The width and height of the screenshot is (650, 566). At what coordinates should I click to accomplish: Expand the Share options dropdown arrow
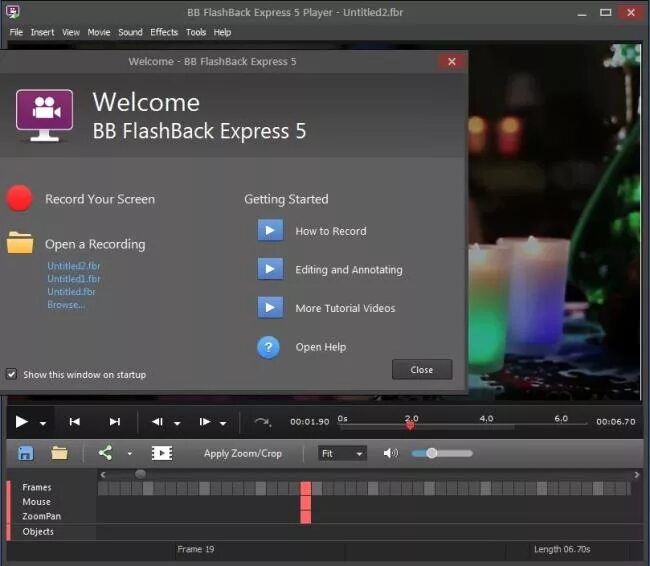pyautogui.click(x=130, y=454)
